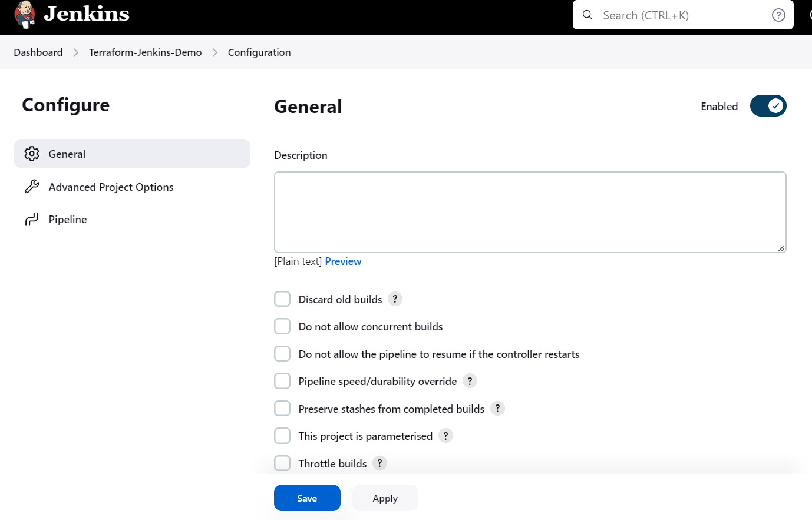This screenshot has width=812, height=524.
Task: Tick Preserve stashes from completed builds
Action: [x=282, y=409]
